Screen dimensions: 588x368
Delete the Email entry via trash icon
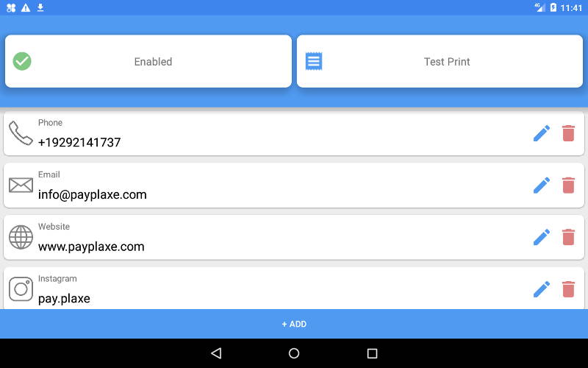point(568,185)
